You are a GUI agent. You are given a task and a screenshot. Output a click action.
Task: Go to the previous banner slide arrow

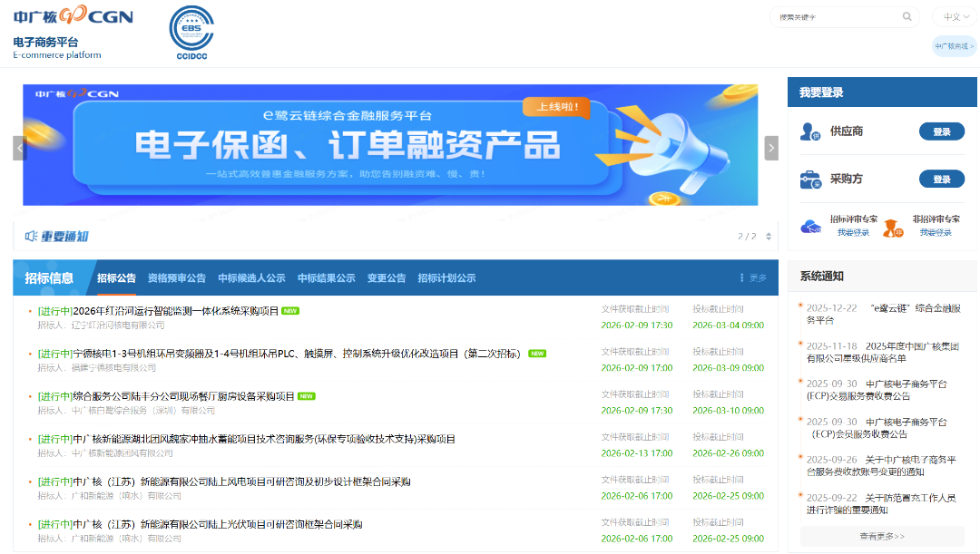tap(19, 148)
